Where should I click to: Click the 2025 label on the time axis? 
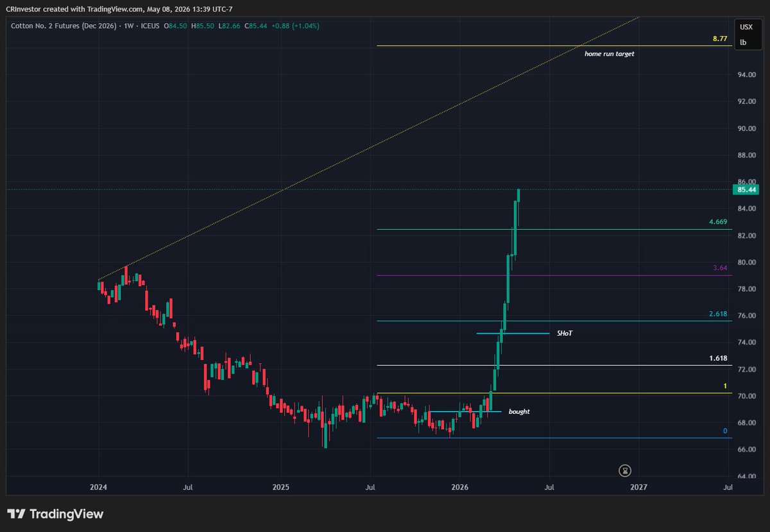pyautogui.click(x=281, y=488)
